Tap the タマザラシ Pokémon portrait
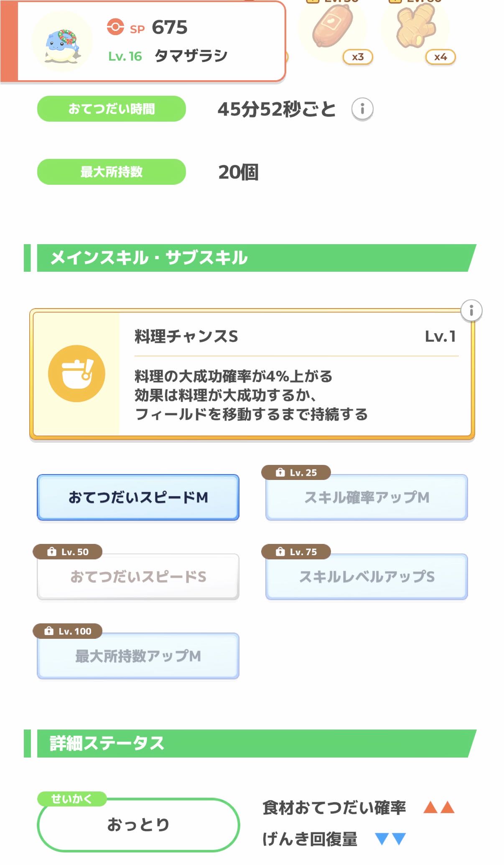Image resolution: width=504 pixels, height=865 pixels. coord(62,42)
